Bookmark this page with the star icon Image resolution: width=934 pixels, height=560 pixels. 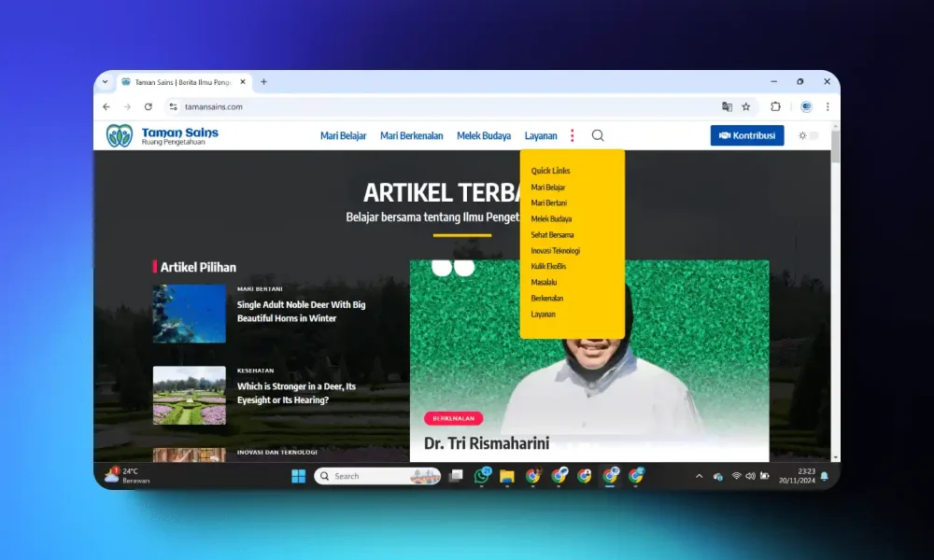[x=746, y=106]
